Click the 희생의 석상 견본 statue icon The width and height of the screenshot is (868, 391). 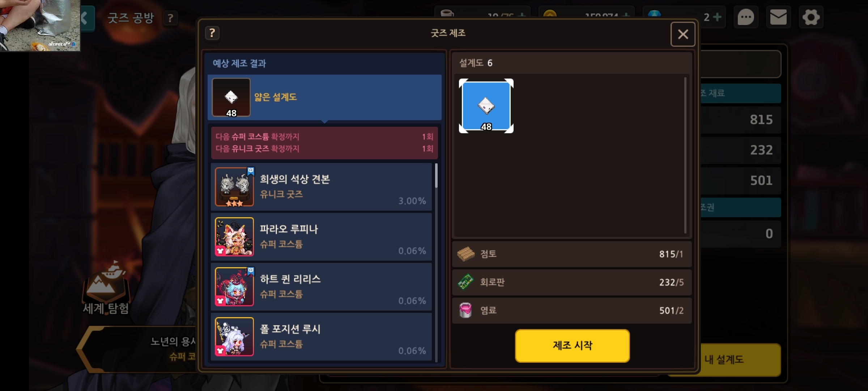234,187
